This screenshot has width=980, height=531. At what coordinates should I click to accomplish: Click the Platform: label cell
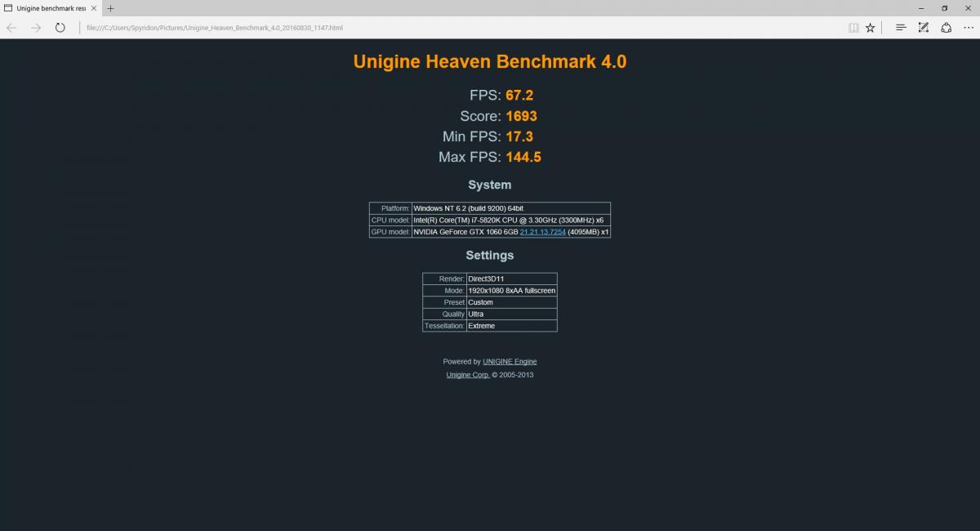coord(390,208)
